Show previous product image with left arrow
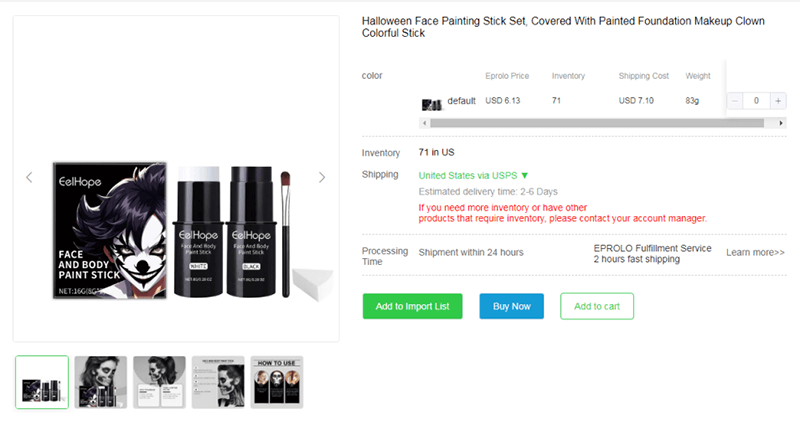Screen dimensions: 800x425 [29, 177]
